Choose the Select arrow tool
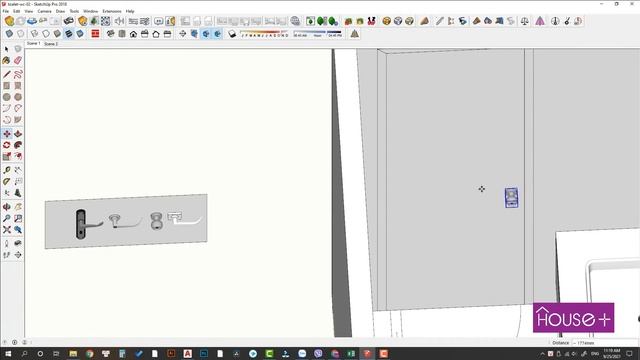The image size is (640, 360). [x=7, y=49]
